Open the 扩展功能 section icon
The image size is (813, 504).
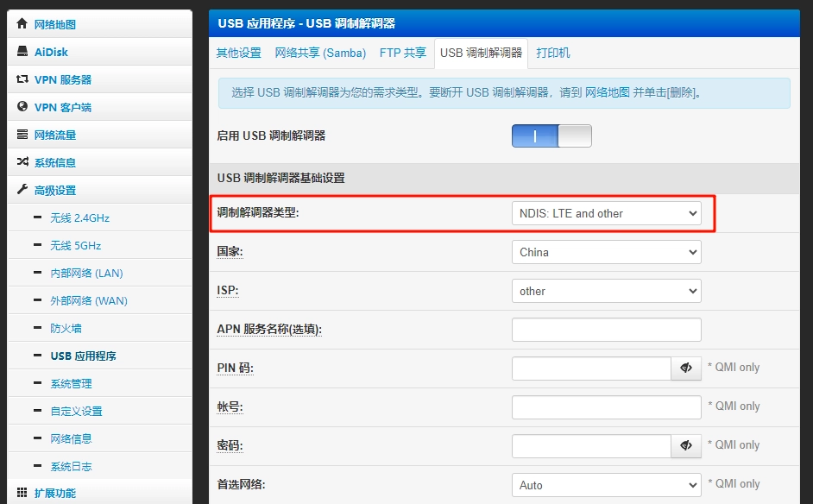[x=22, y=495]
